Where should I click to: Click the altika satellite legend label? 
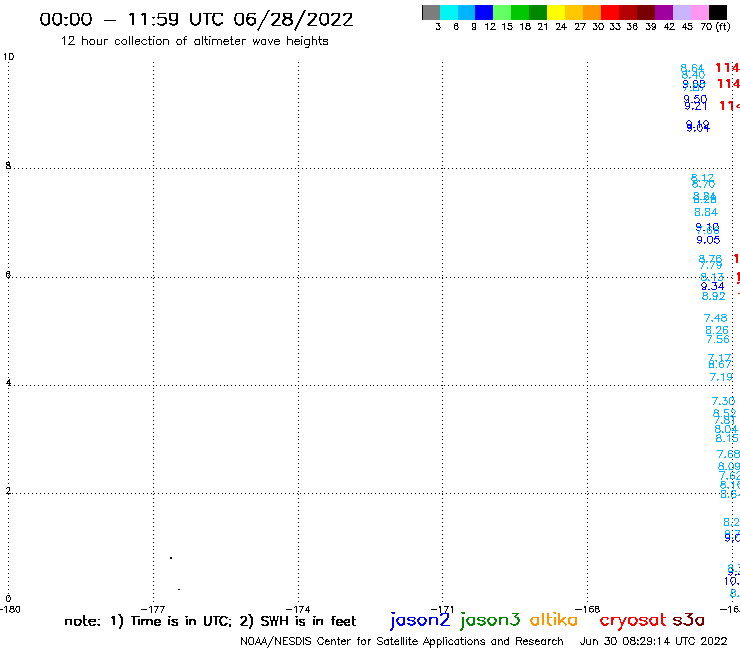coord(554,619)
